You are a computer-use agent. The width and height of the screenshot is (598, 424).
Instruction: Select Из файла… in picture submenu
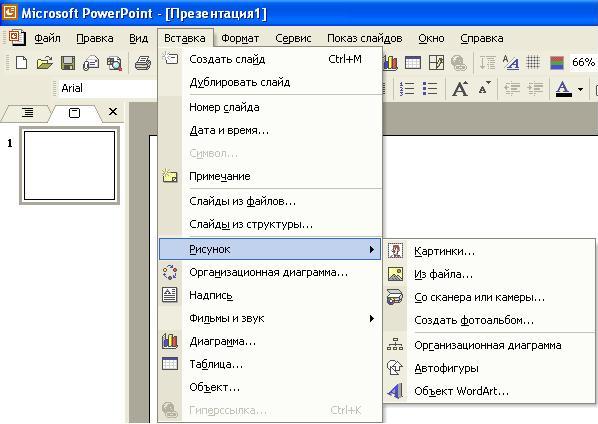(489, 274)
